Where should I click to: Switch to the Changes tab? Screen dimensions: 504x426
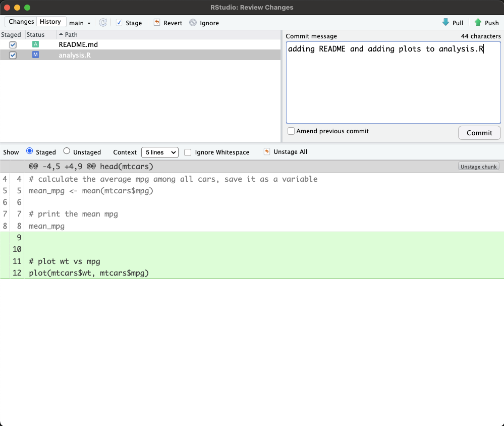click(x=21, y=22)
